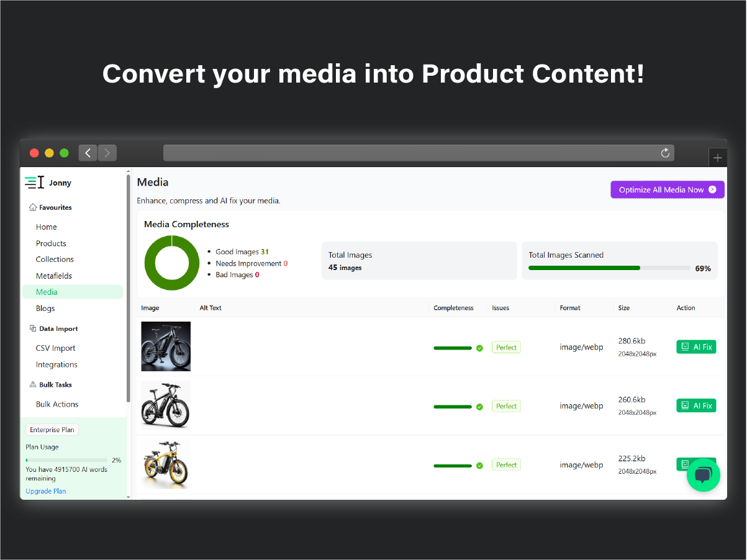The image size is (747, 560).
Task: Select Metafields in the sidebar
Action: click(x=54, y=276)
